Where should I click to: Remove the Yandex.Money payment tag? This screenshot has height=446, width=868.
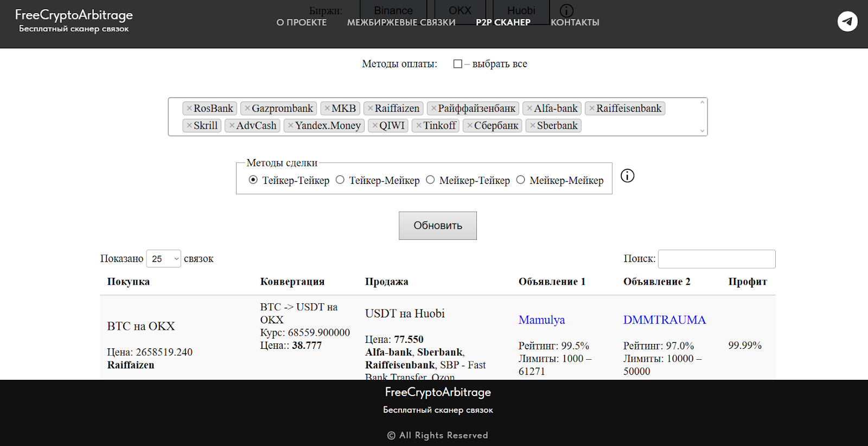coord(291,126)
